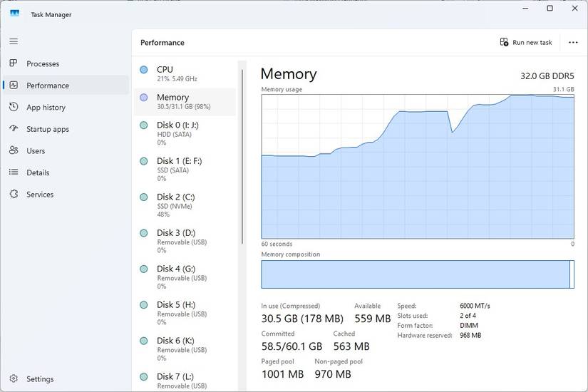Maximize the Task Manager window
Image resolution: width=588 pixels, height=392 pixels.
[x=550, y=9]
